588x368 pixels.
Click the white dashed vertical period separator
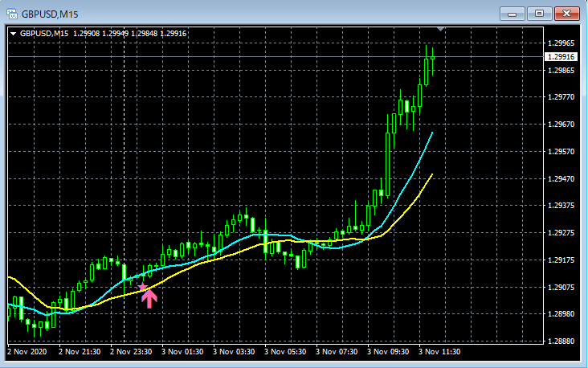(x=125, y=186)
